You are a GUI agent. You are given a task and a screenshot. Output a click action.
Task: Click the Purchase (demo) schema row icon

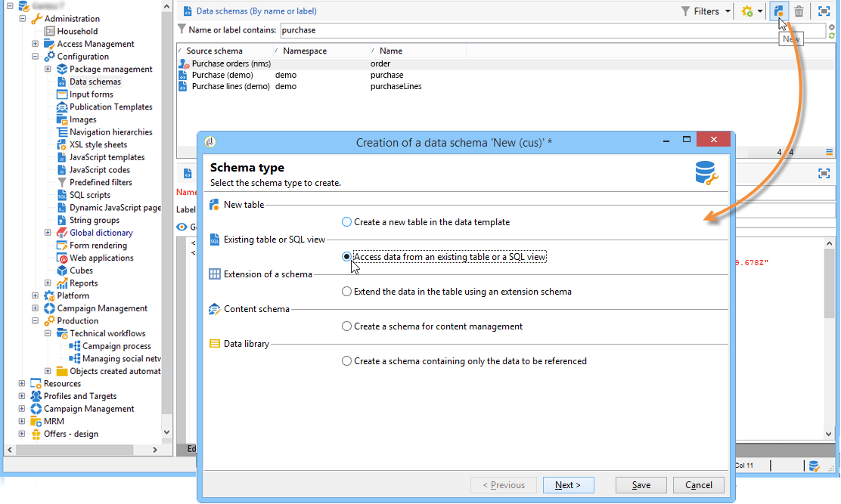tap(183, 75)
